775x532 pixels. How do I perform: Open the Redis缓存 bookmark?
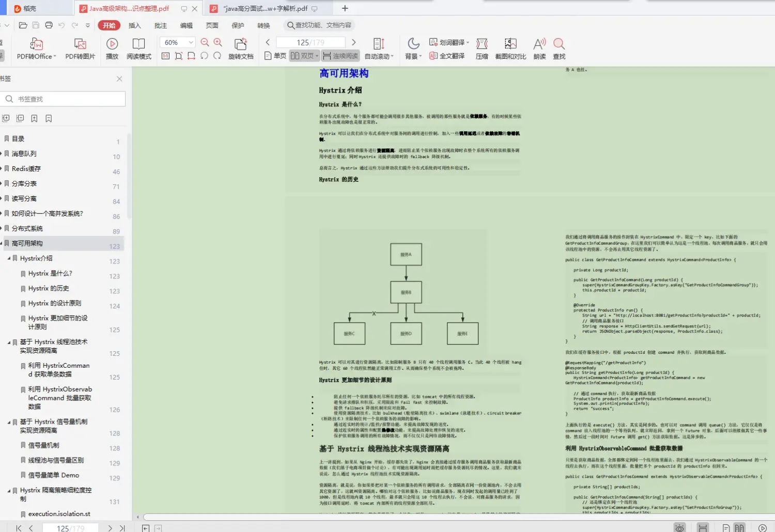click(26, 169)
